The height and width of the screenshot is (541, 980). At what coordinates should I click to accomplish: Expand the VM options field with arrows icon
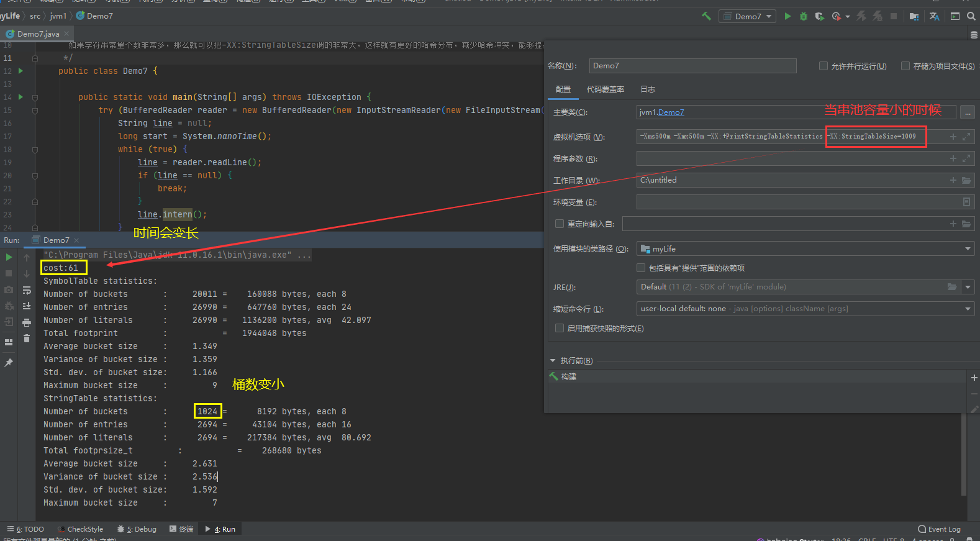[x=966, y=137]
